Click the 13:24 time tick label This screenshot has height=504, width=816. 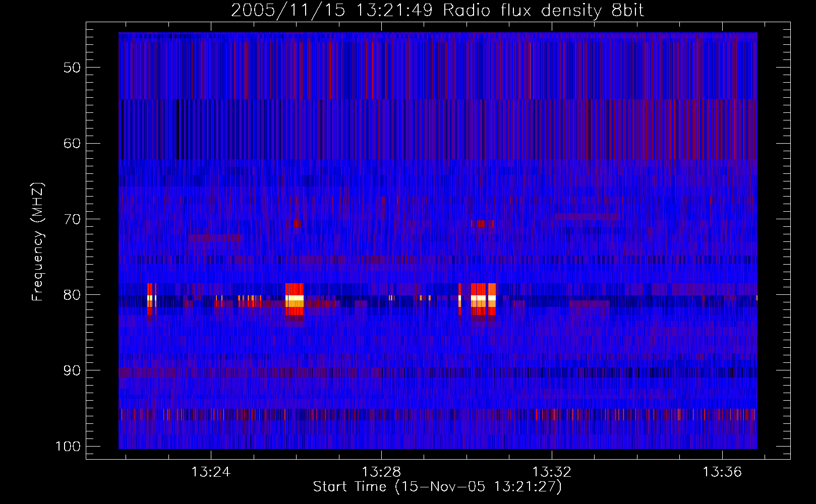(211, 472)
